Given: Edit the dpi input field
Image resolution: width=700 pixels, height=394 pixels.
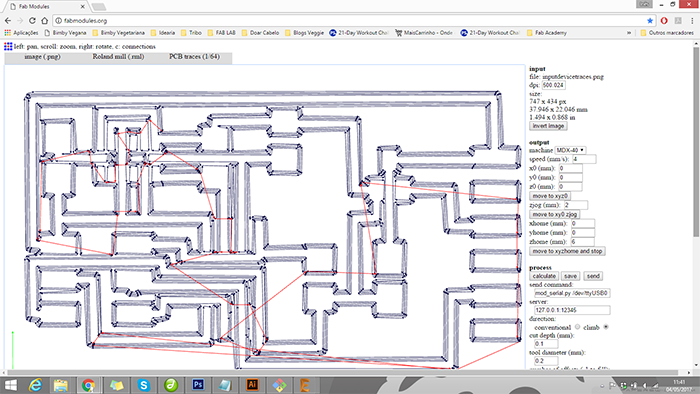Looking at the screenshot, I should [x=554, y=85].
